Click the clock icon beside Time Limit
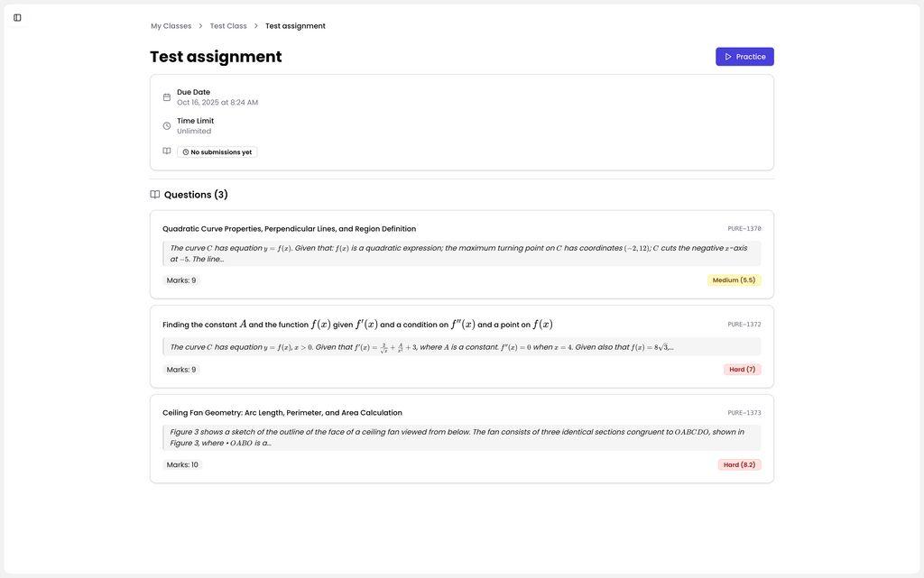Screen dimensions: 924x578 [x=167, y=126]
